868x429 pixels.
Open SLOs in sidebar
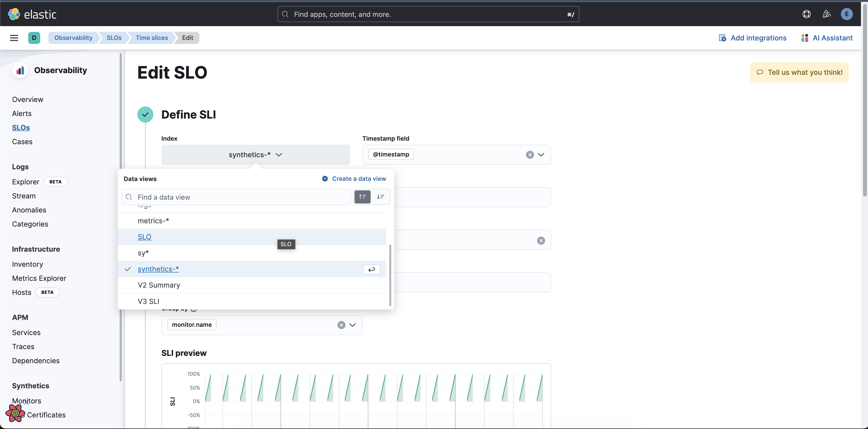point(21,128)
